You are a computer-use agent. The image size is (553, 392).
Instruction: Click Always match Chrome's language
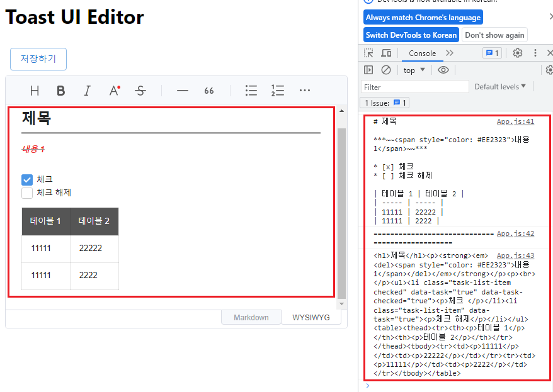[x=423, y=17]
